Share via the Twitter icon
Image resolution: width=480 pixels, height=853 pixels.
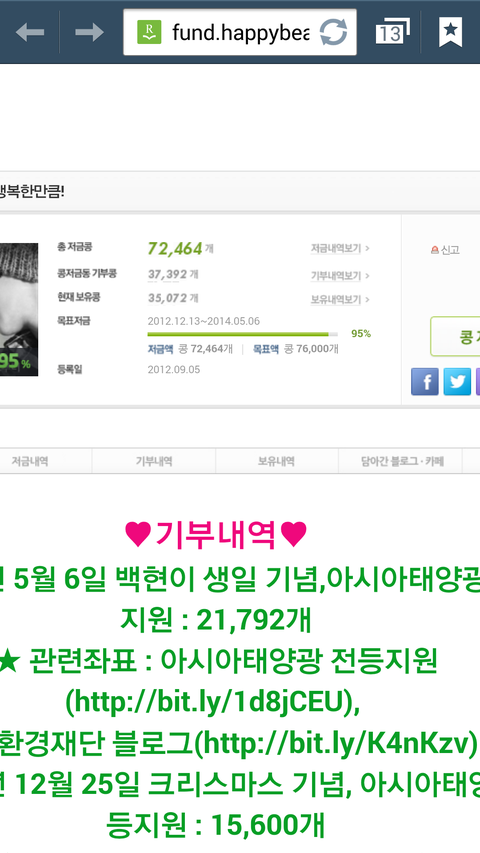click(x=457, y=381)
